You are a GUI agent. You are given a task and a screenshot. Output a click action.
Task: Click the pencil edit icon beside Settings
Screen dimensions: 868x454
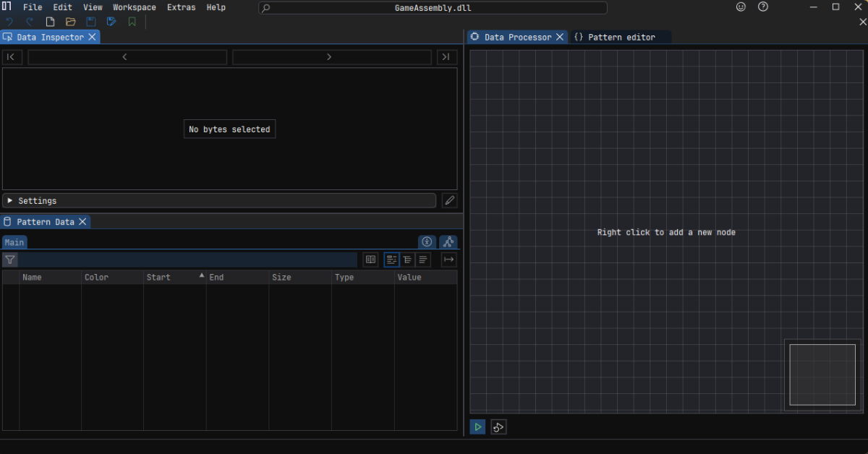(449, 201)
